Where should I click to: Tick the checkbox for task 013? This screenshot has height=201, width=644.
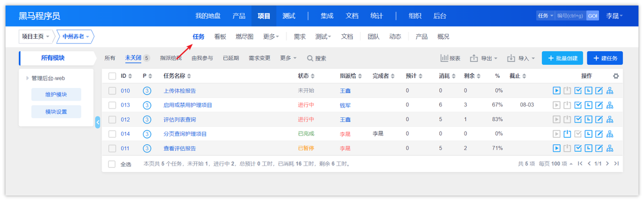[112, 105]
